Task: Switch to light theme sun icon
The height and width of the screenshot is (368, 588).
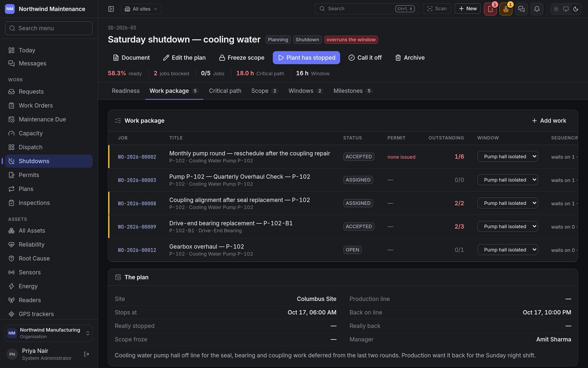Action: pyautogui.click(x=556, y=9)
